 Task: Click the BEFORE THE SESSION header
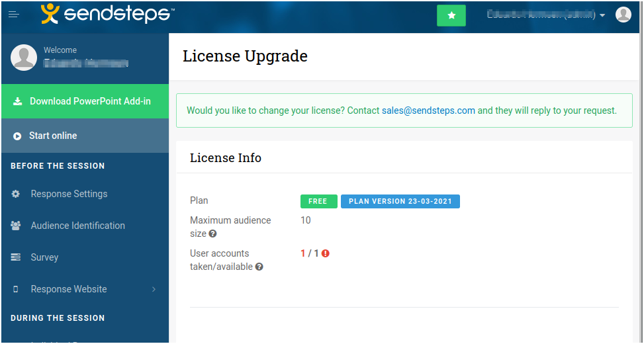click(58, 166)
